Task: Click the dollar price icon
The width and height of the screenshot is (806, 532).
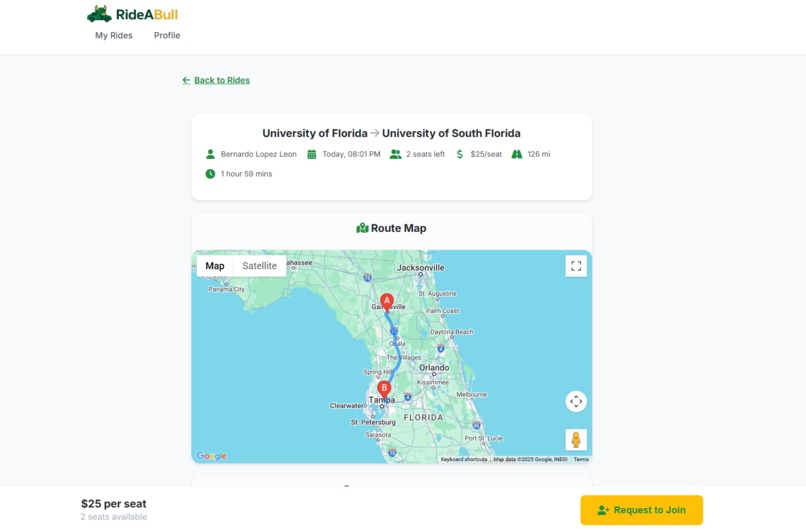Action: tap(460, 154)
